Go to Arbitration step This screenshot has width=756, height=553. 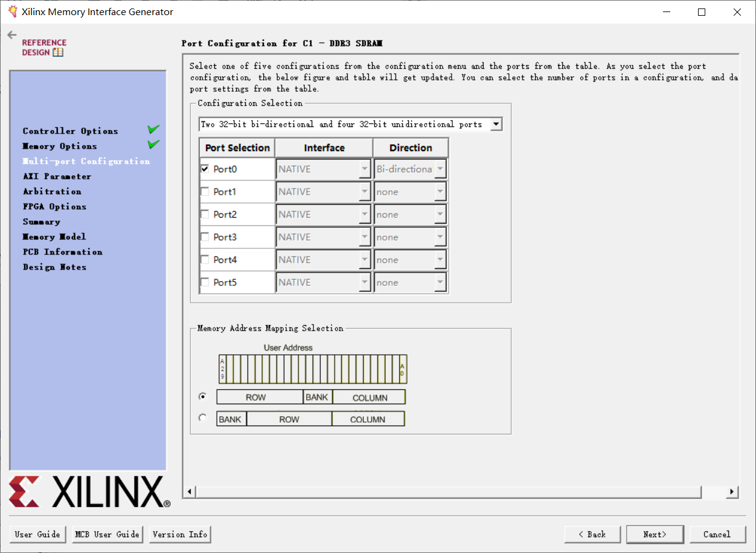pos(52,192)
